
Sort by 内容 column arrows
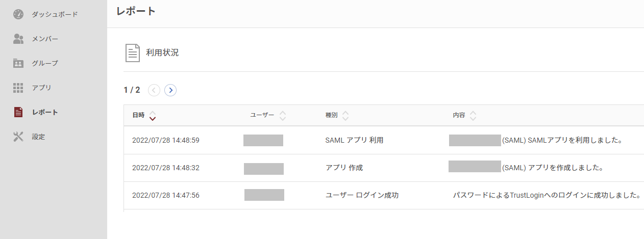coord(473,116)
